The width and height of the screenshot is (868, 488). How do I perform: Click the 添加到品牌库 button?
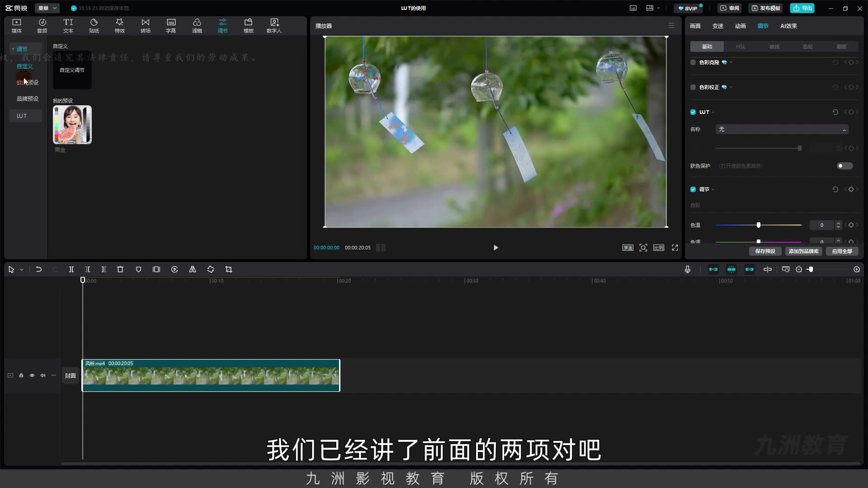803,251
